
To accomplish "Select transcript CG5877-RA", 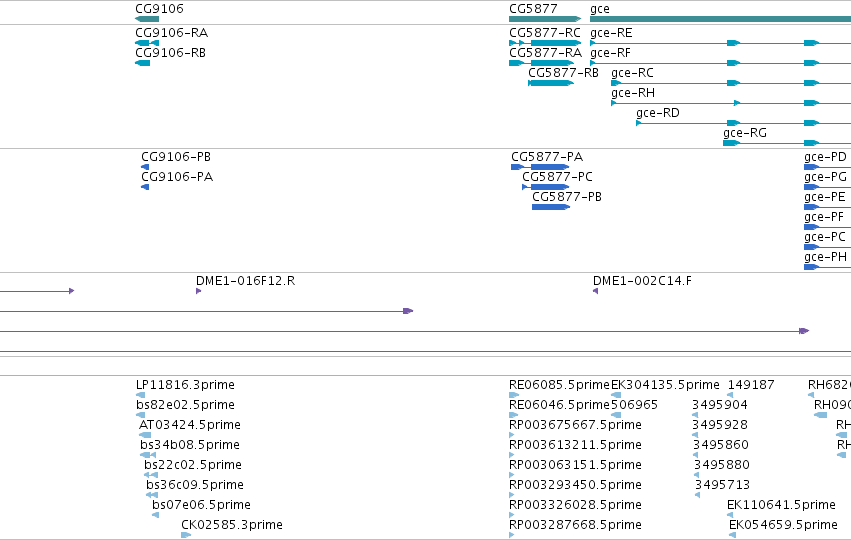I will (542, 63).
